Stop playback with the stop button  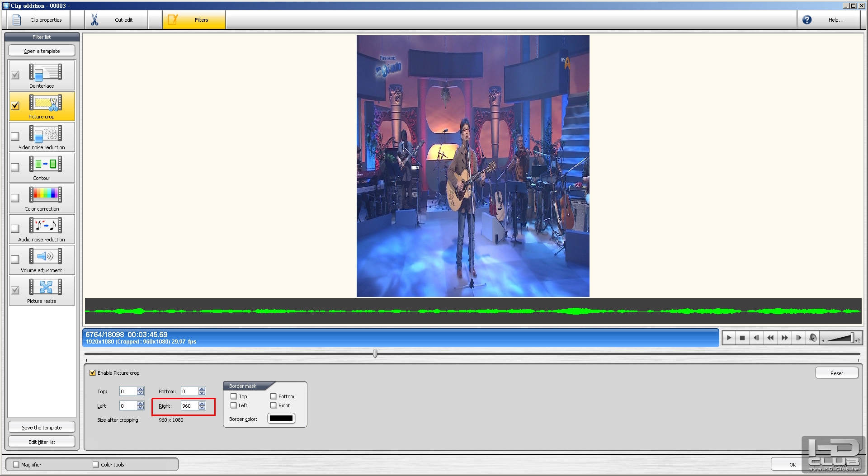pos(742,338)
